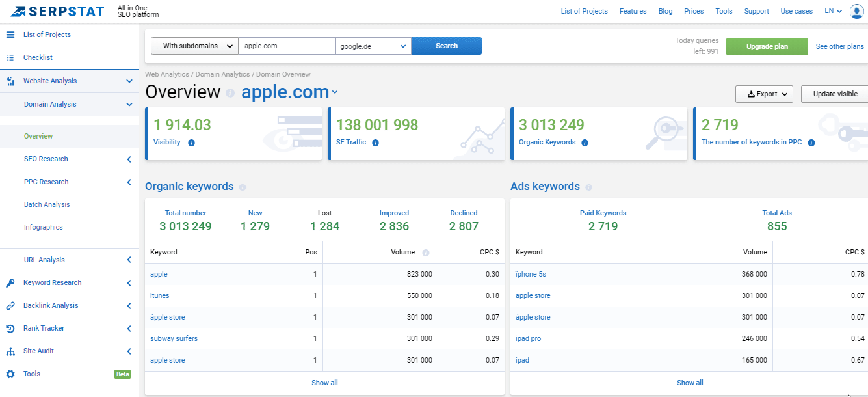Open Blog in top navigation

[x=665, y=11]
